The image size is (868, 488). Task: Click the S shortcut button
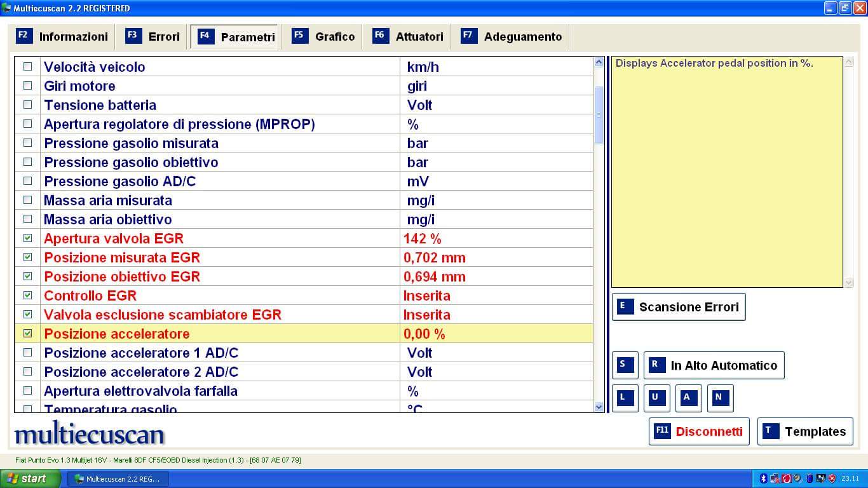click(625, 365)
